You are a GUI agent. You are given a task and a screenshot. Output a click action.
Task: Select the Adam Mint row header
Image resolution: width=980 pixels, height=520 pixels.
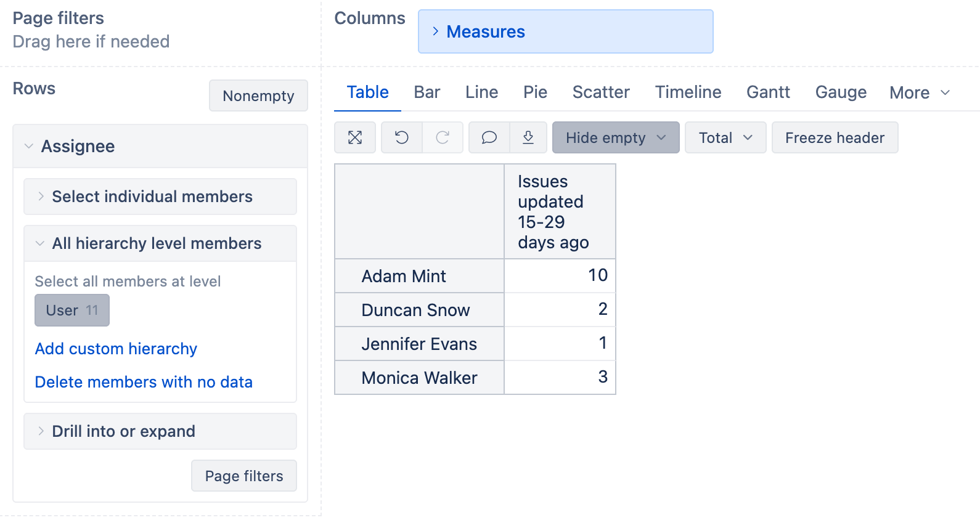click(404, 276)
